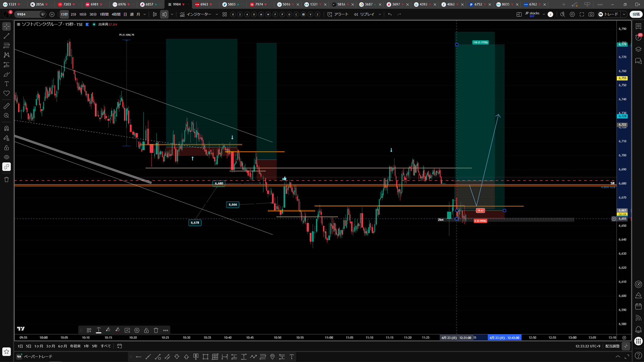Expand the chart type dropdown chevron

(172, 14)
